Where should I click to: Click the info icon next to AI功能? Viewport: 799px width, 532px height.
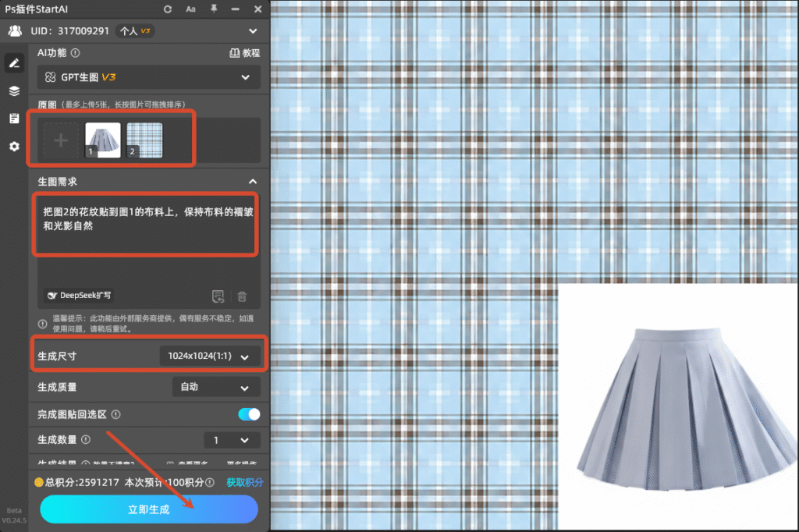(76, 53)
